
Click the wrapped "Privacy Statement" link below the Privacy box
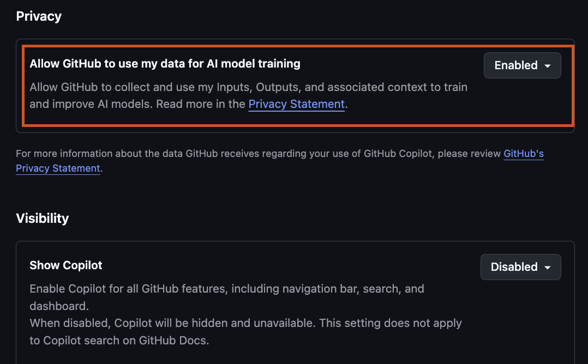[58, 168]
